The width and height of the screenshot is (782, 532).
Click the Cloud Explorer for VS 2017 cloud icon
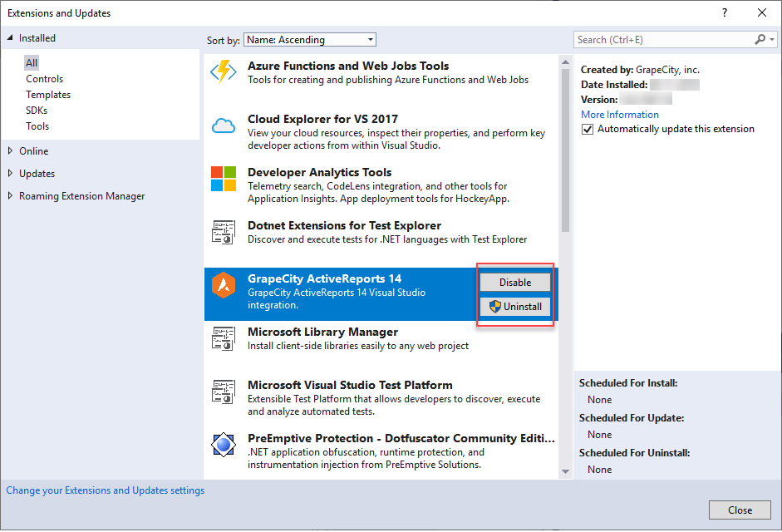(x=223, y=126)
